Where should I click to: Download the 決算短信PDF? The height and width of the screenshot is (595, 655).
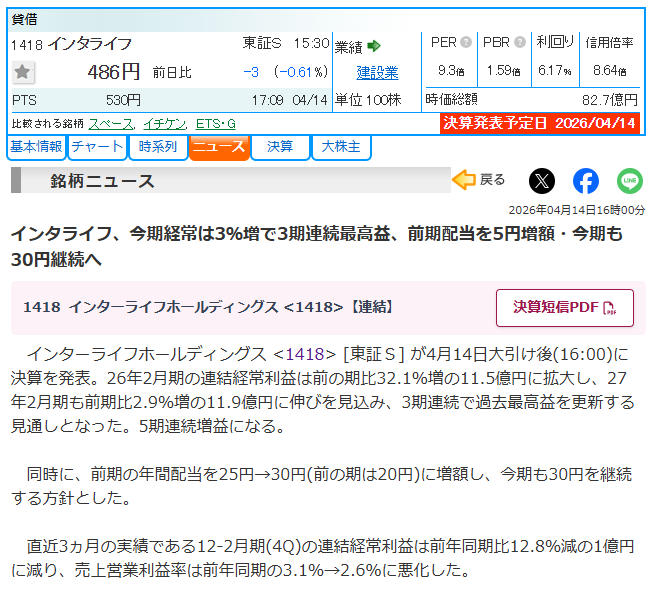point(565,308)
